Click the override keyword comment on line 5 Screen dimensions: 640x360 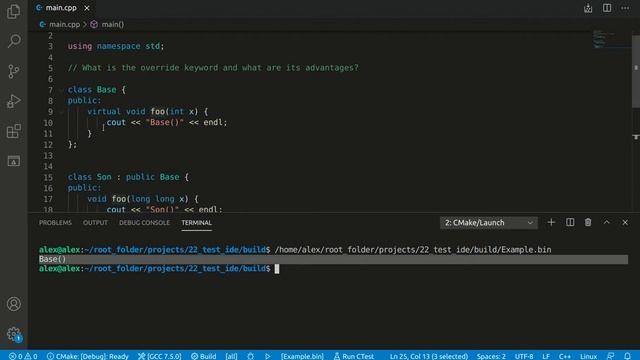213,68
